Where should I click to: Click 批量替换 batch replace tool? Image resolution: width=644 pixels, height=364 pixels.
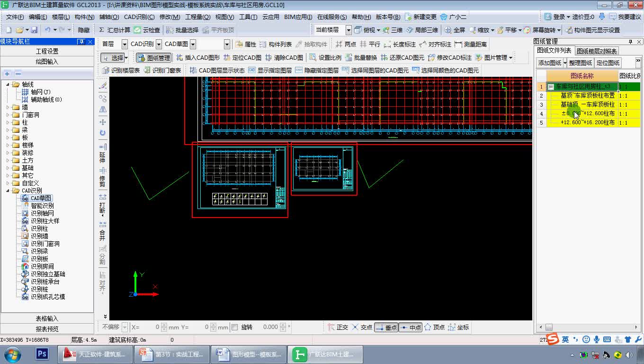(x=361, y=57)
